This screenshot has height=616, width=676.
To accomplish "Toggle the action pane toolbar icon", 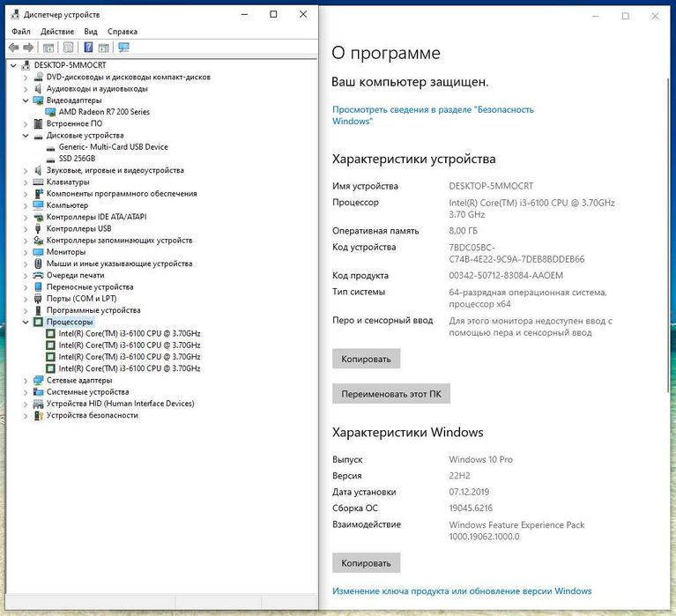I will point(103,48).
